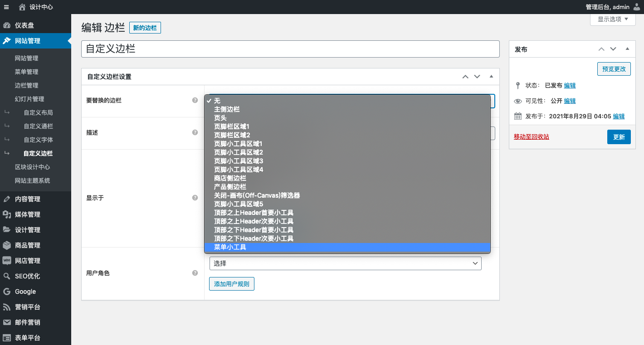
Task: Click the admin user avatar icon
Action: tap(637, 7)
